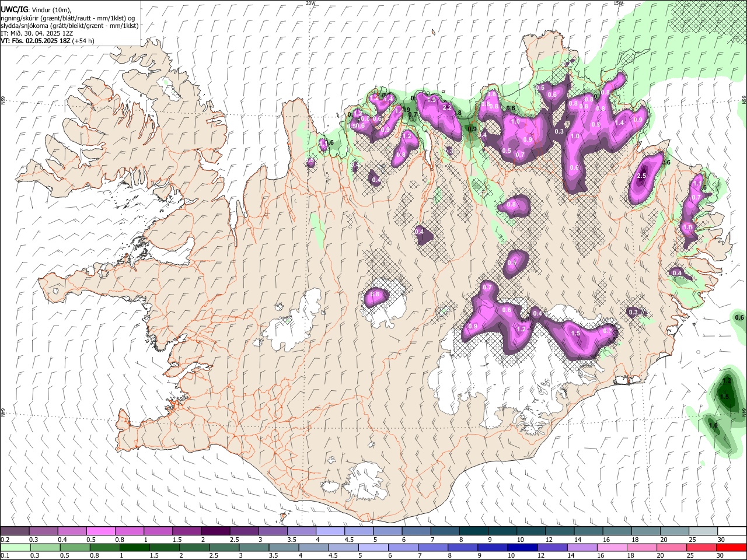This screenshot has height=560, width=747.
Task: Click the deep blue 10 swatch in lower legend row
Action: point(522,547)
